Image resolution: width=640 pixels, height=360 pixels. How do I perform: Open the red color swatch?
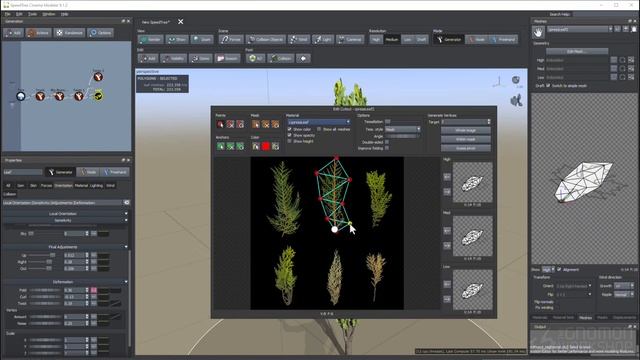pos(266,146)
